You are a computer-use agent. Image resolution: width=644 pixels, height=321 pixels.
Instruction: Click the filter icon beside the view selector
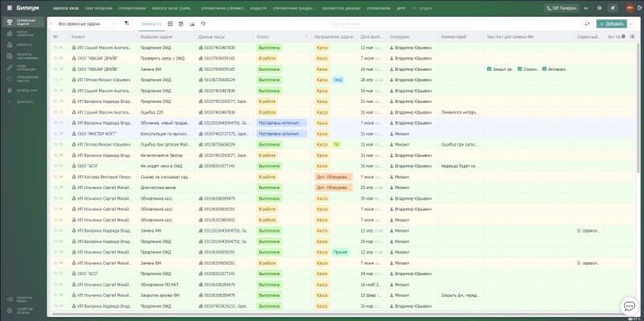[126, 24]
